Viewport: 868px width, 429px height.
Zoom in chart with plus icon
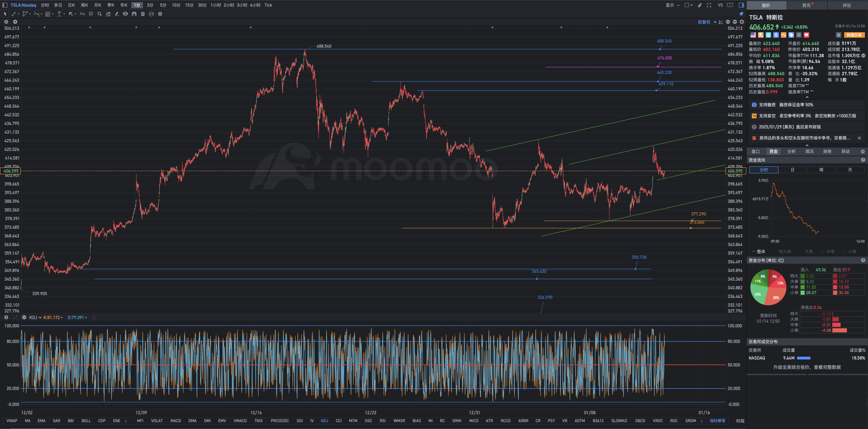tap(742, 22)
